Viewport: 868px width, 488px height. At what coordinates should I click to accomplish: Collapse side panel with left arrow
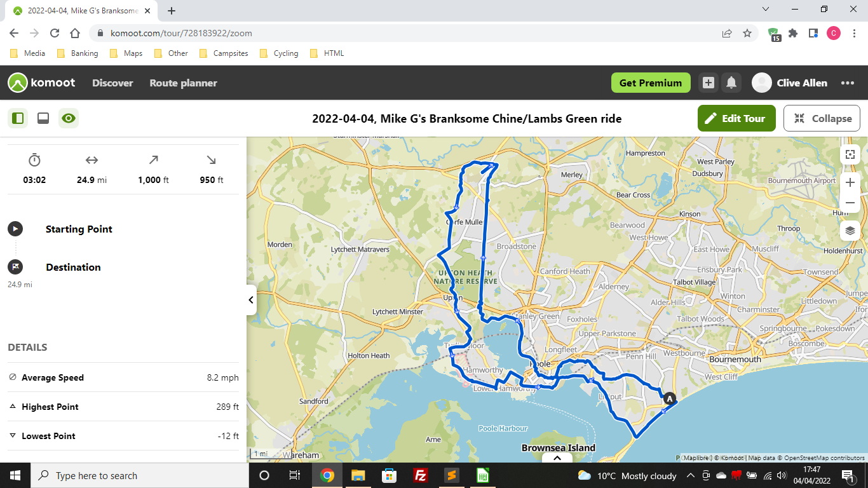(x=251, y=300)
